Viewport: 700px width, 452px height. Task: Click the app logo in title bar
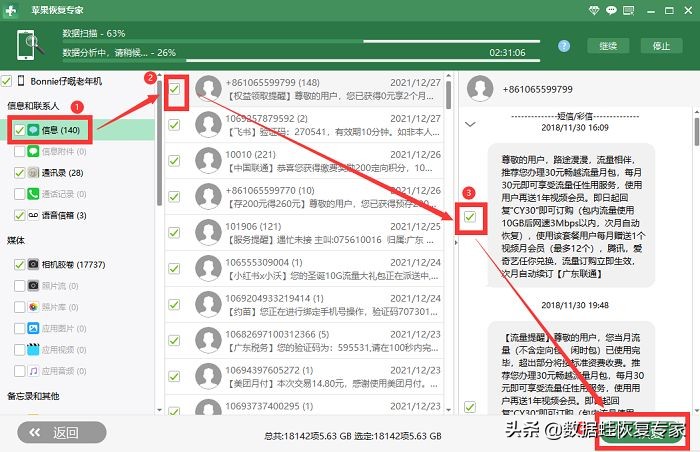point(10,10)
